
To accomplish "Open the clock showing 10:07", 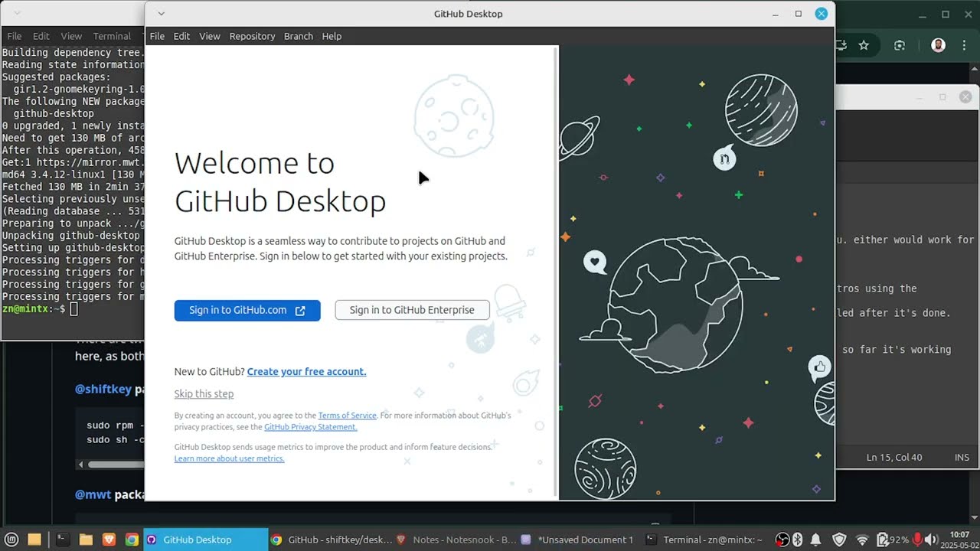I will tap(959, 540).
